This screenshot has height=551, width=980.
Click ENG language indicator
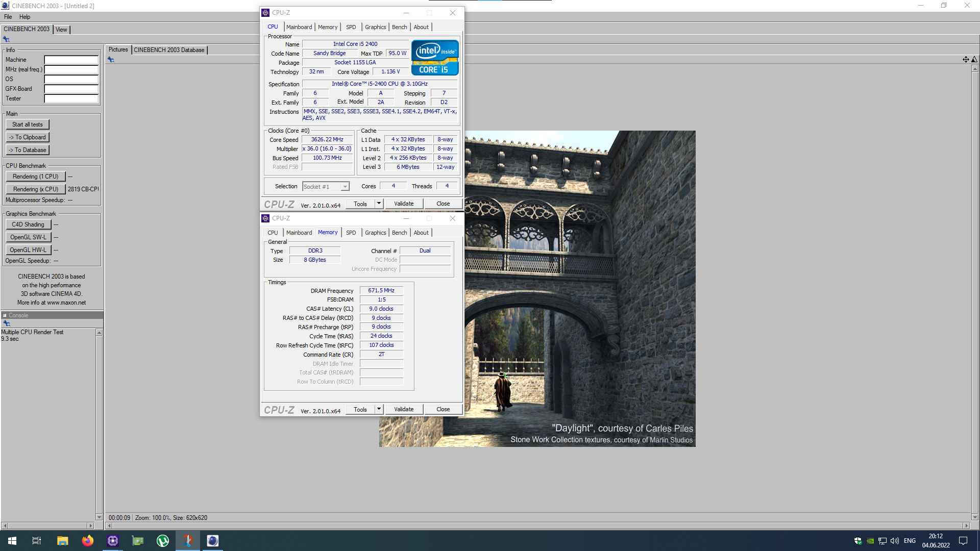910,541
